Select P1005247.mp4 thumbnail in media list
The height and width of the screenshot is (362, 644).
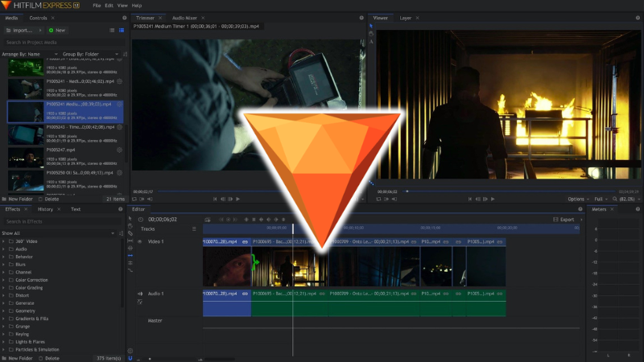pos(26,157)
